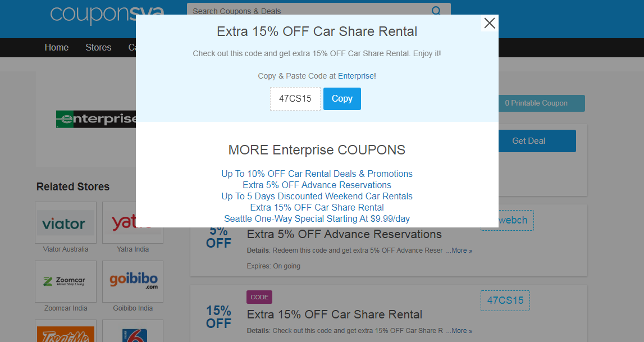This screenshot has height=342, width=644.
Task: Go to Home in navigation bar
Action: click(x=57, y=48)
